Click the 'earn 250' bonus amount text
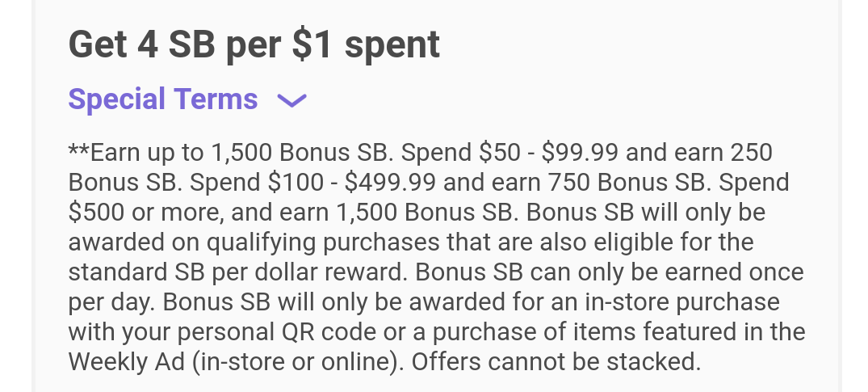Viewport: 868px width, 392px height. coord(719,153)
